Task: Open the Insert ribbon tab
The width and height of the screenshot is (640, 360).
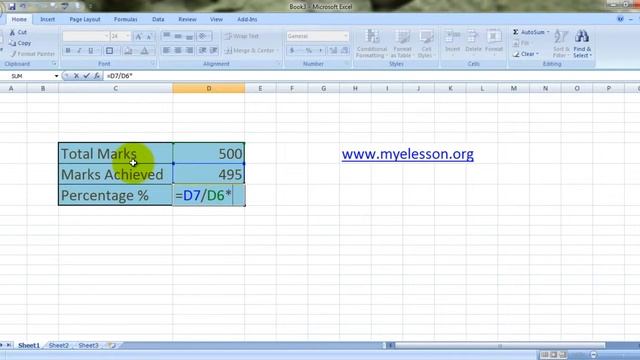Action: point(48,19)
